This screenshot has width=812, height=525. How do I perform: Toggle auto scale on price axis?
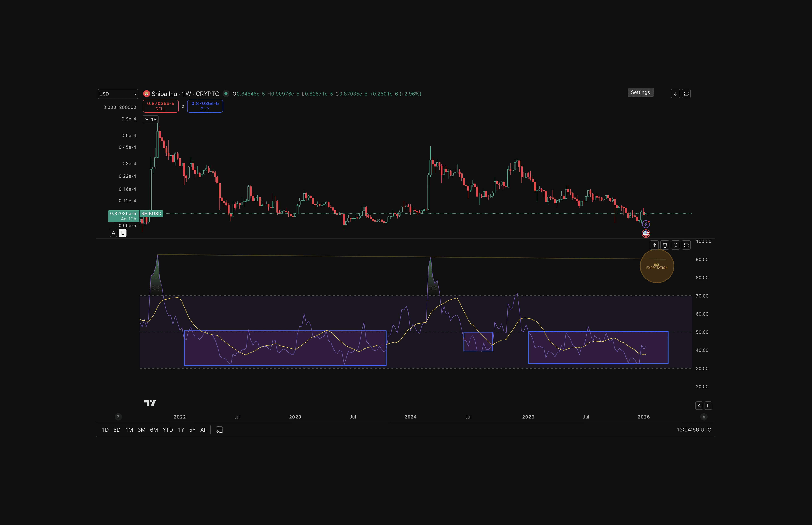(x=113, y=233)
